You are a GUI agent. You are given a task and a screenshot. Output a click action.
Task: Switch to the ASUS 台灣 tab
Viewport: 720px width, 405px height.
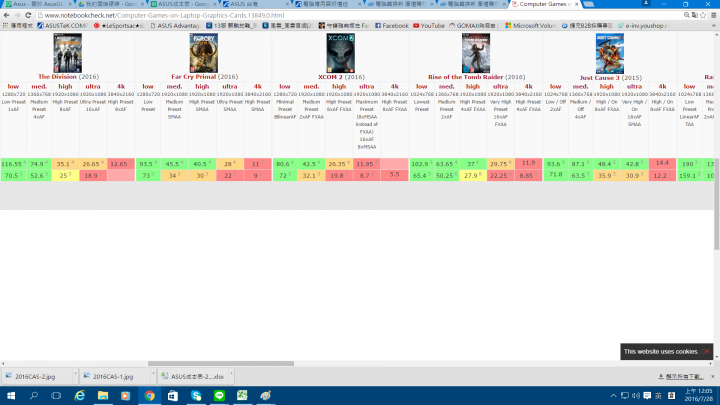coord(256,4)
